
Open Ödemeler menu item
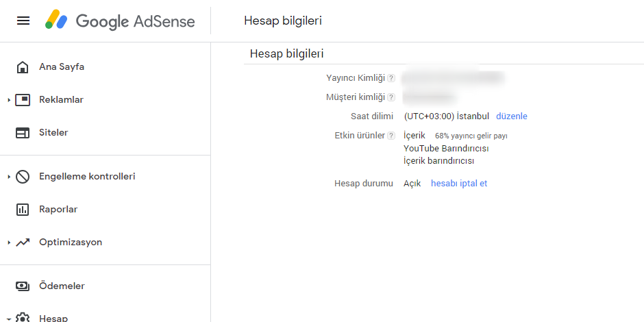[62, 286]
